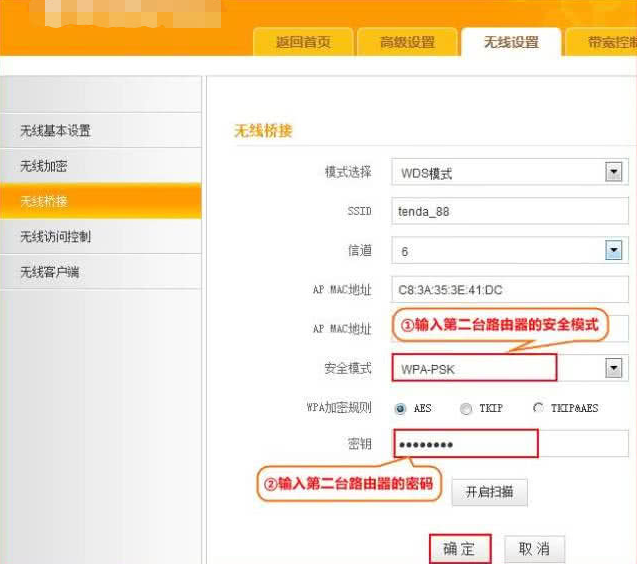Expand the 信道 channel dropdown
640x564 pixels.
point(614,251)
